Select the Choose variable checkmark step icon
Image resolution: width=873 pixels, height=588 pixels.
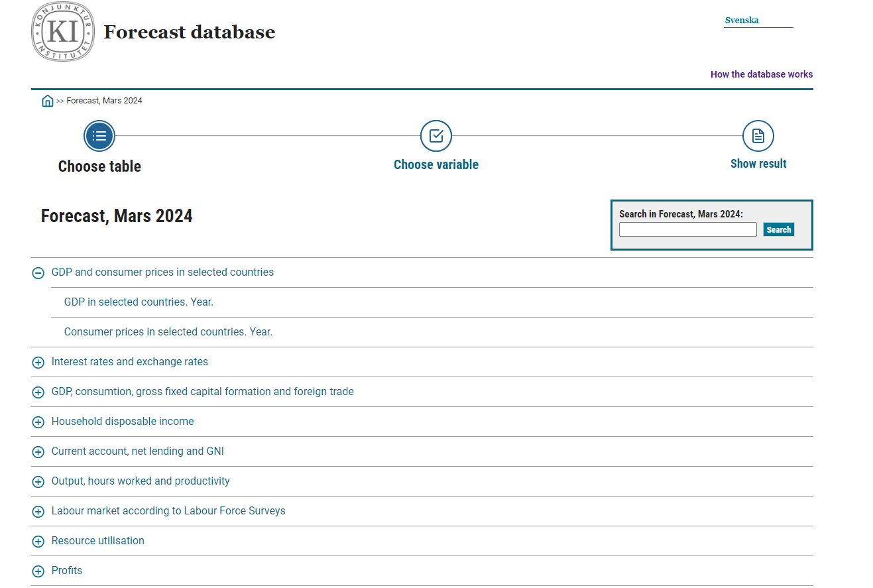coord(436,135)
